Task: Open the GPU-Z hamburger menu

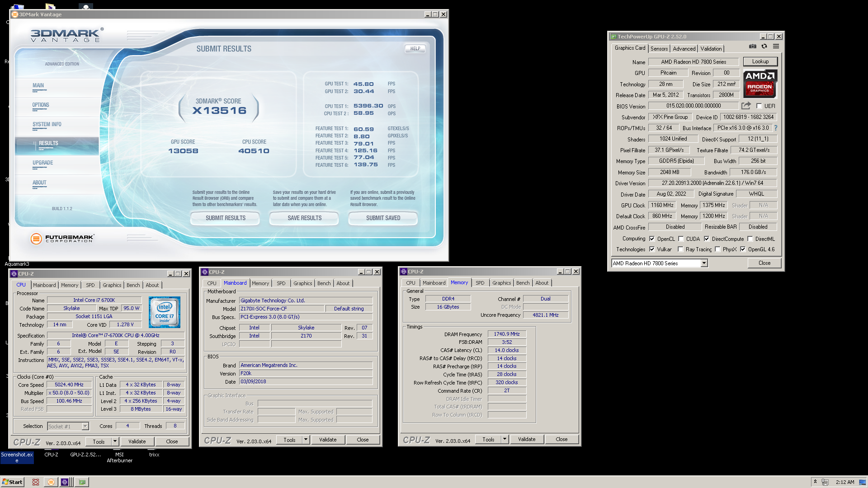Action: point(776,47)
